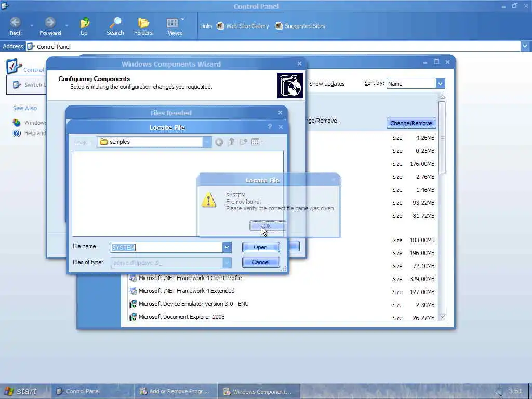Click the scroll-down arrow of the programs list
This screenshot has height=399, width=532.
pyautogui.click(x=443, y=316)
